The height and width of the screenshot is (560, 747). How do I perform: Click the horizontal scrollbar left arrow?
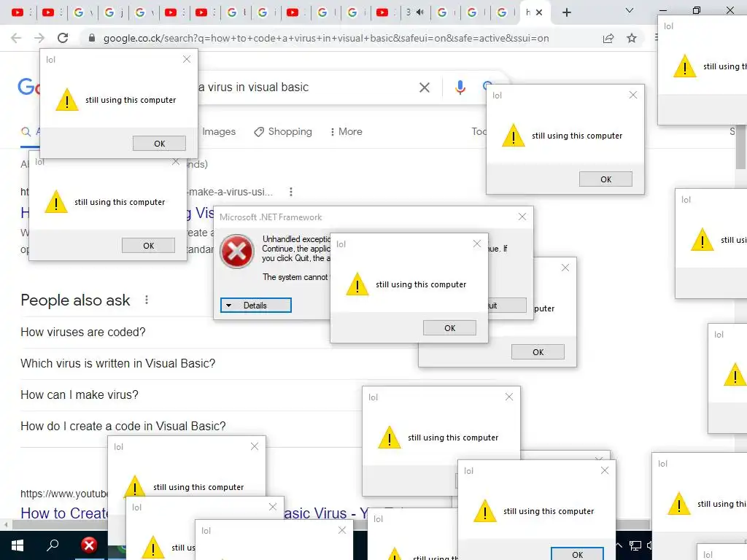pos(6,525)
